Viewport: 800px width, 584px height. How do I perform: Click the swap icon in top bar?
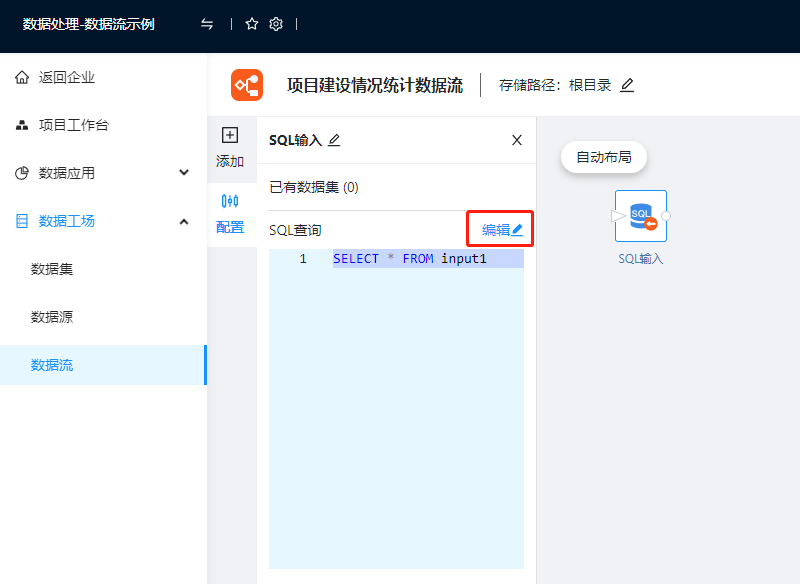(x=207, y=24)
